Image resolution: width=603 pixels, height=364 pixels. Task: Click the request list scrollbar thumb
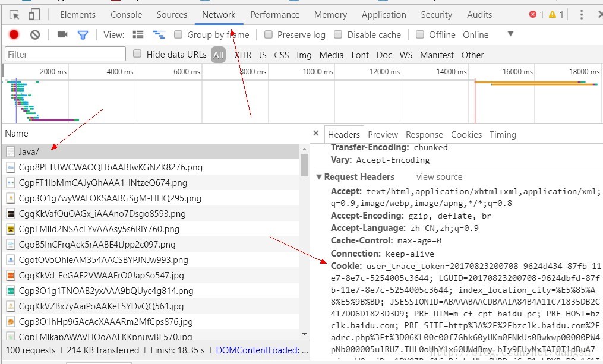click(x=304, y=164)
